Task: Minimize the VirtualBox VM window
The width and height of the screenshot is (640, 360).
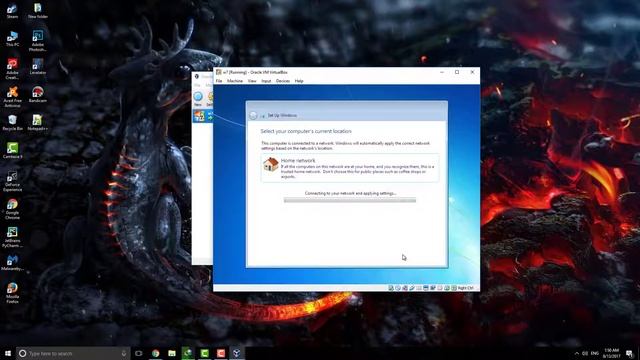Action: (x=442, y=72)
